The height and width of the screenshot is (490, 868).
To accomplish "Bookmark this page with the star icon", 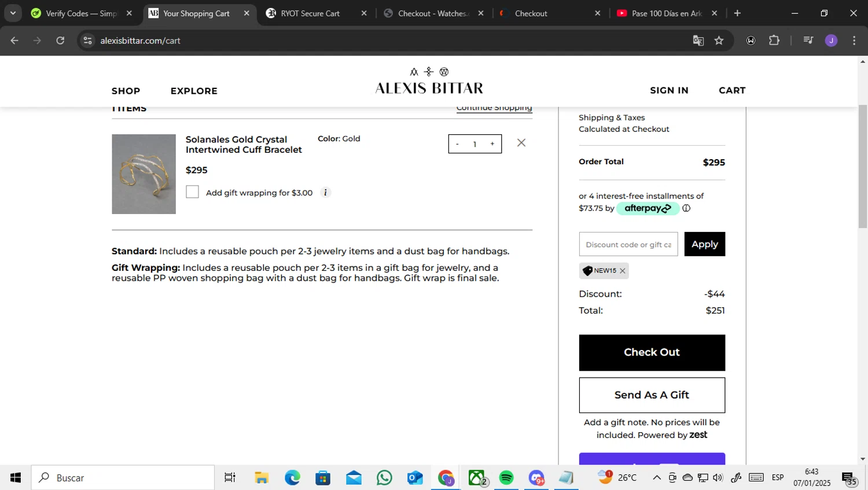I will 719,40.
